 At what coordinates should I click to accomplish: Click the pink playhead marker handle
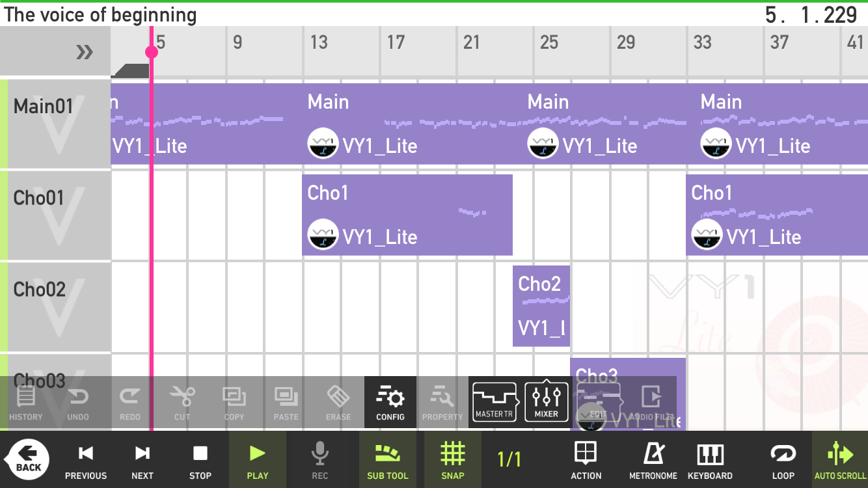pyautogui.click(x=152, y=52)
